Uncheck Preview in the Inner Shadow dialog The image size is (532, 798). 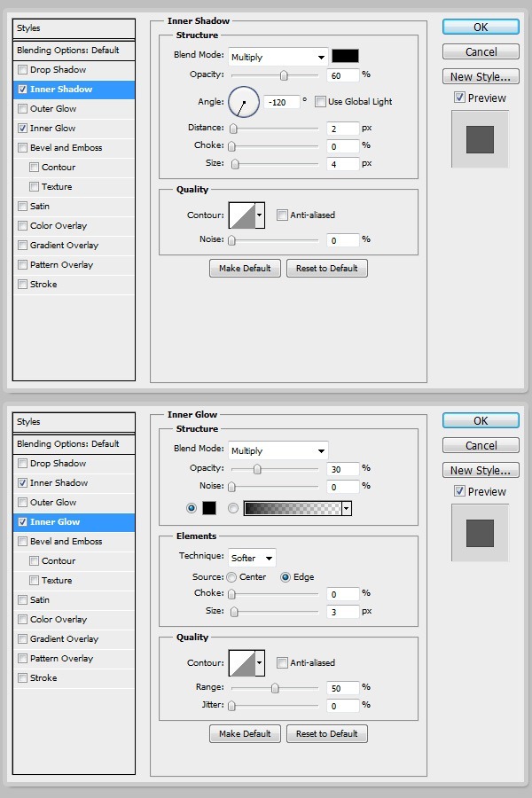(x=459, y=98)
